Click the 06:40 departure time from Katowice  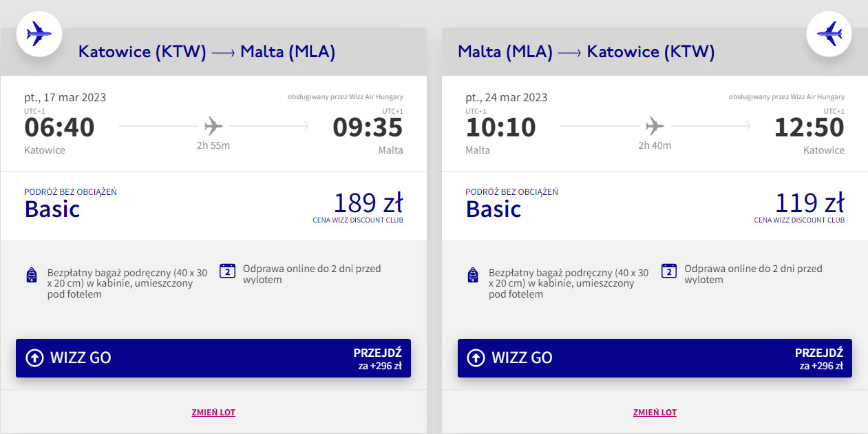tap(59, 127)
